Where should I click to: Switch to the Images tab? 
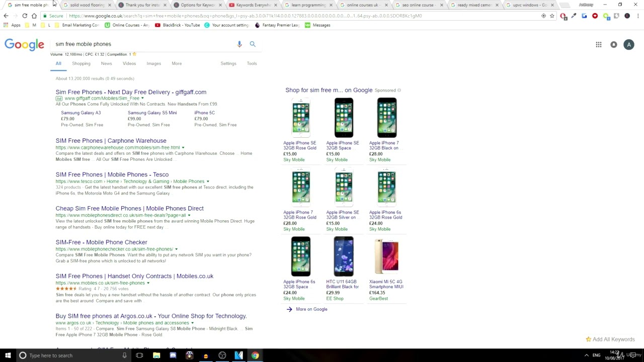point(154,63)
